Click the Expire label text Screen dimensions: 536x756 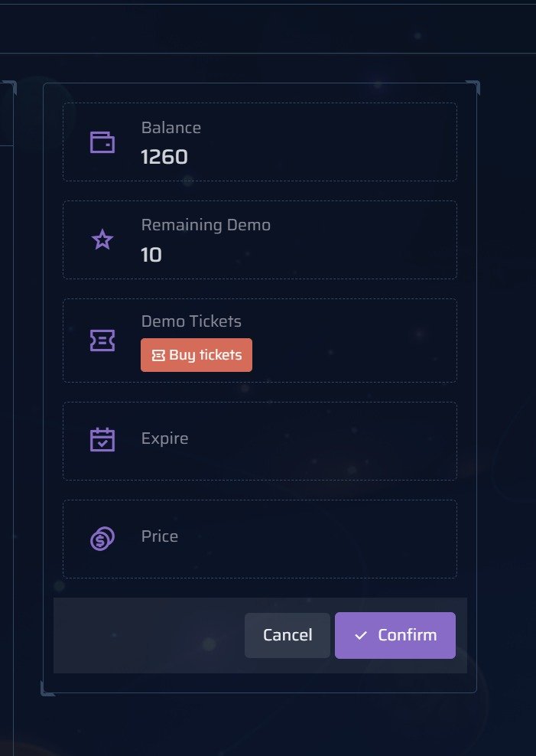164,438
